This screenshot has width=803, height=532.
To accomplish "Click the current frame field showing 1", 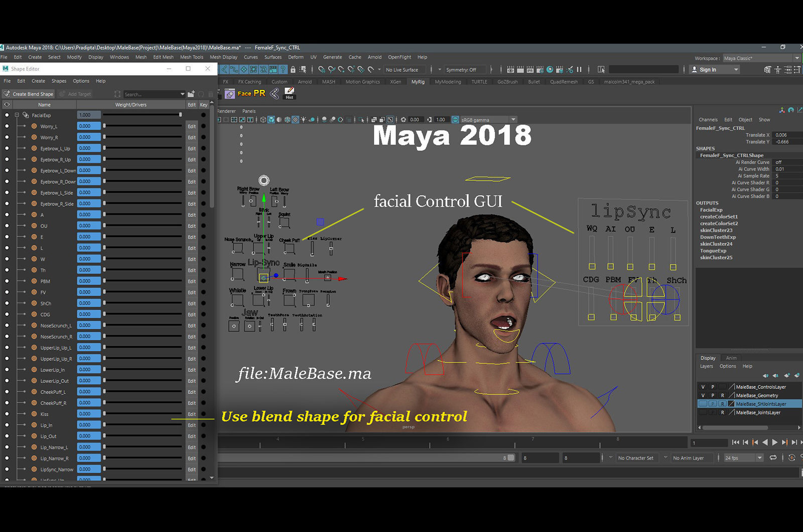I will (x=709, y=443).
